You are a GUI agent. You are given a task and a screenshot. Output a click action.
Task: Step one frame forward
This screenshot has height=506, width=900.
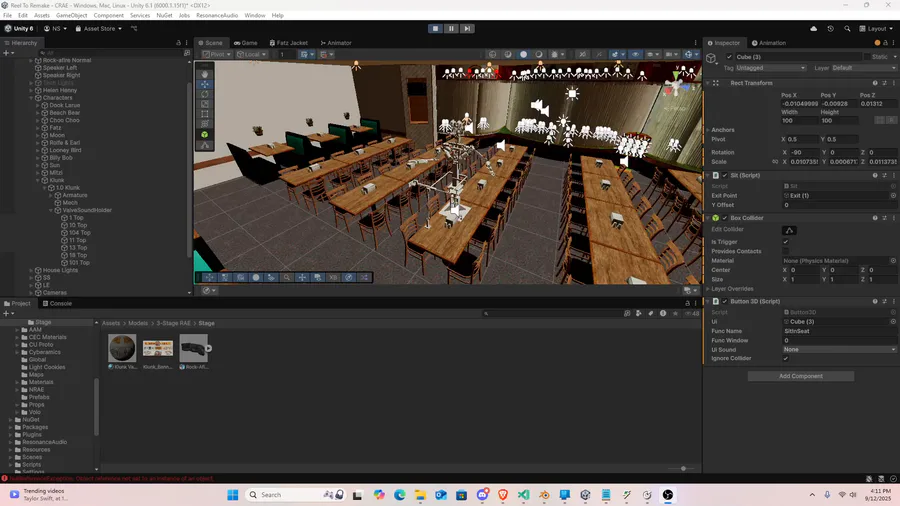467,28
